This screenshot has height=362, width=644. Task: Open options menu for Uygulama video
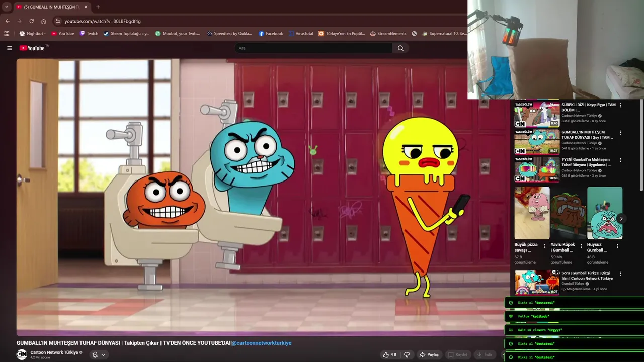tap(620, 160)
